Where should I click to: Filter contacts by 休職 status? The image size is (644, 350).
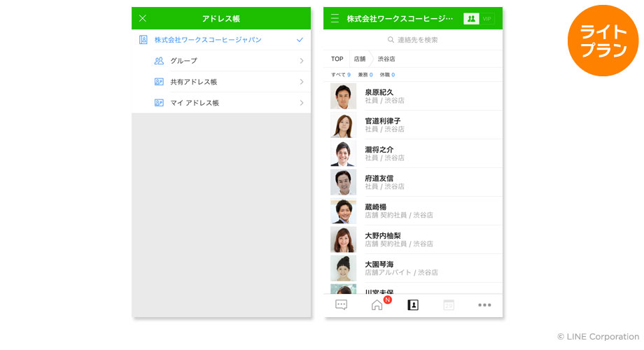(387, 75)
